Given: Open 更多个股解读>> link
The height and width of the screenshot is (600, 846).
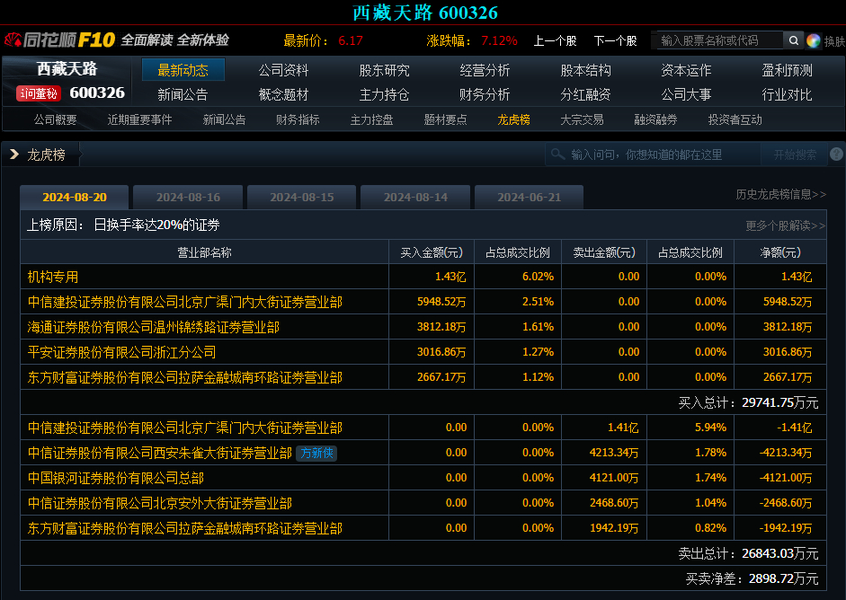Looking at the screenshot, I should pos(786,226).
